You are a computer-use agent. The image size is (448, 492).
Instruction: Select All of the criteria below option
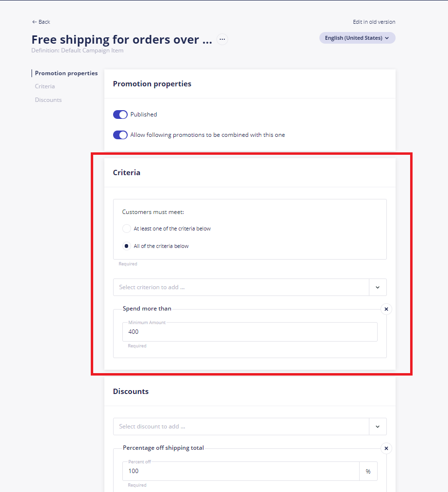tap(127, 246)
